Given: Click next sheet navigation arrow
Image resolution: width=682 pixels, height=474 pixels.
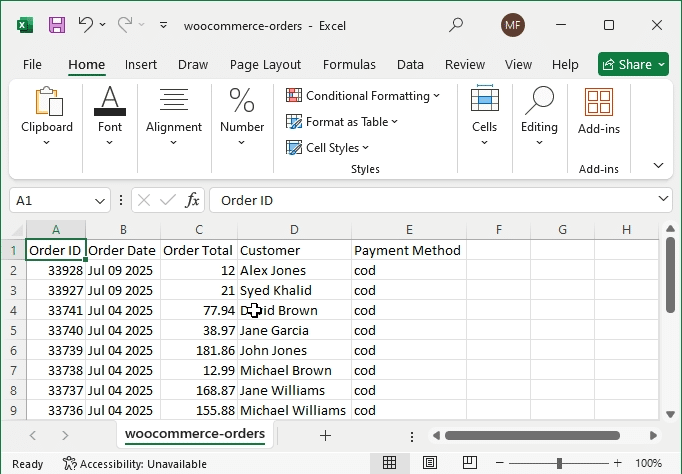Looking at the screenshot, I should point(65,435).
